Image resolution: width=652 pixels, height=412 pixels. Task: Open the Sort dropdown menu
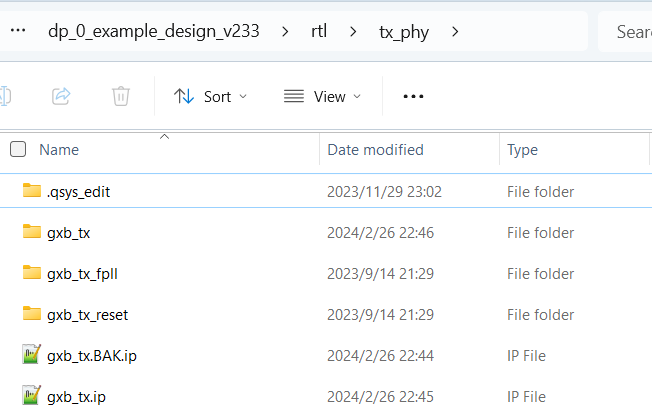click(x=210, y=96)
